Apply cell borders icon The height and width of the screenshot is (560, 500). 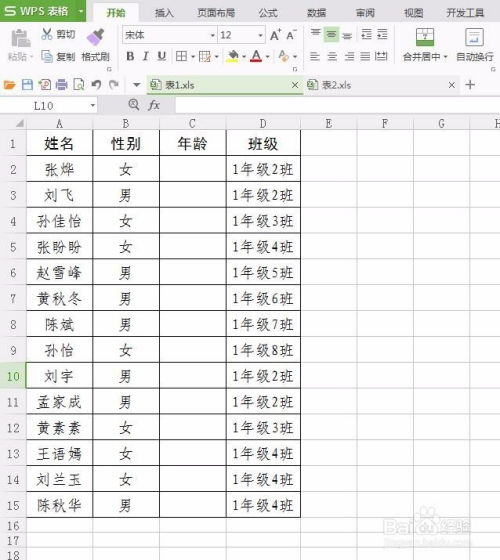point(181,56)
